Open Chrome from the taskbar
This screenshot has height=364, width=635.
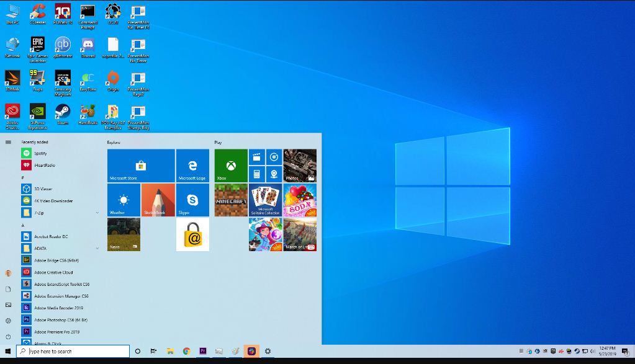(186, 351)
